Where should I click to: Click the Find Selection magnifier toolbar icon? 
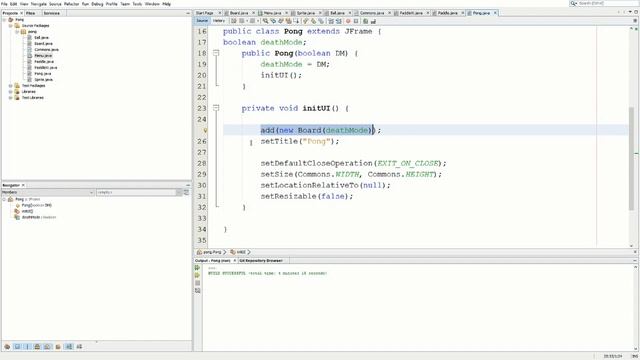pyautogui.click(x=266, y=21)
